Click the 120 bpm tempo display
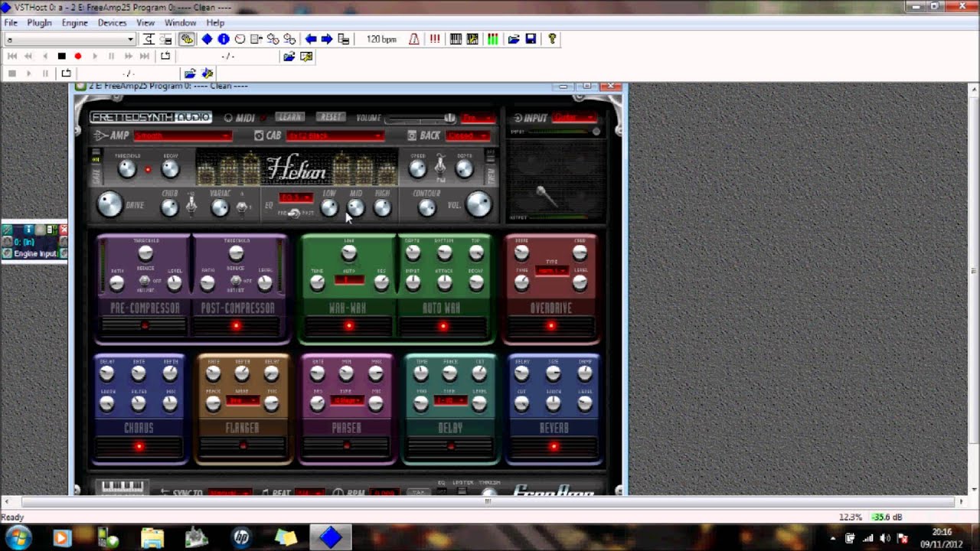980x551 pixels. tap(381, 39)
